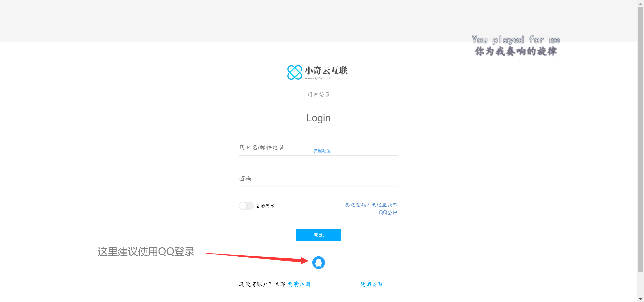This screenshot has height=302, width=644.
Task: Click the Login heading text
Action: click(318, 118)
